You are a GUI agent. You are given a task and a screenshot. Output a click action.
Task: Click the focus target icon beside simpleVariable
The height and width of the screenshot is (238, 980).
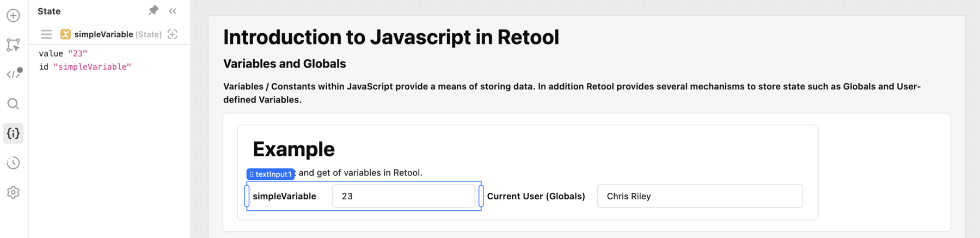[x=173, y=34]
